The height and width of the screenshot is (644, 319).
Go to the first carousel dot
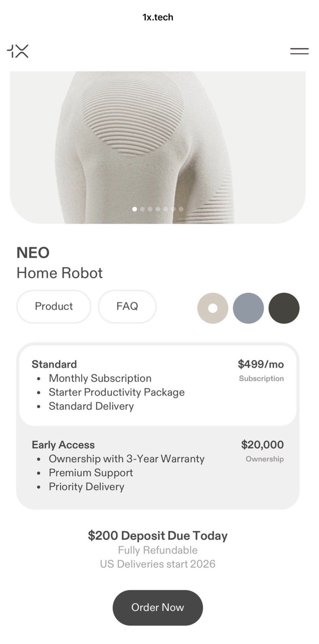click(134, 209)
